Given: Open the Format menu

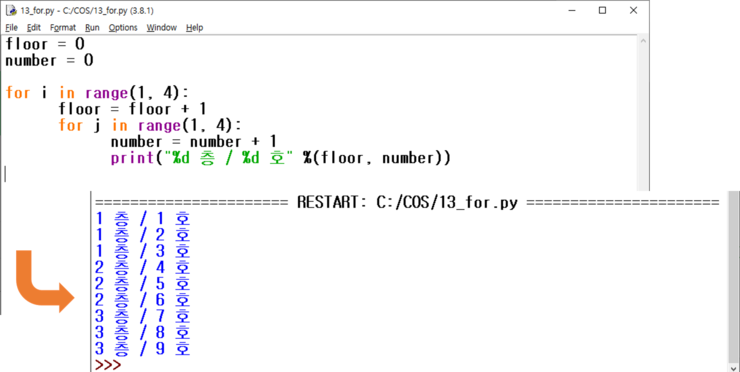Looking at the screenshot, I should click(63, 27).
